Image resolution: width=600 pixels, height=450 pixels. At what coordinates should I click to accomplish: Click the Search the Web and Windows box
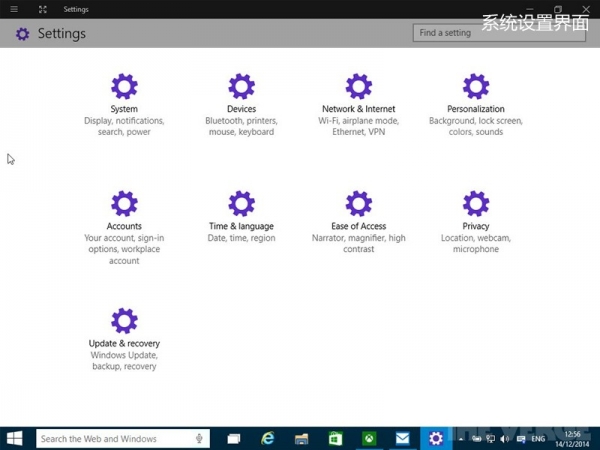pyautogui.click(x=123, y=439)
